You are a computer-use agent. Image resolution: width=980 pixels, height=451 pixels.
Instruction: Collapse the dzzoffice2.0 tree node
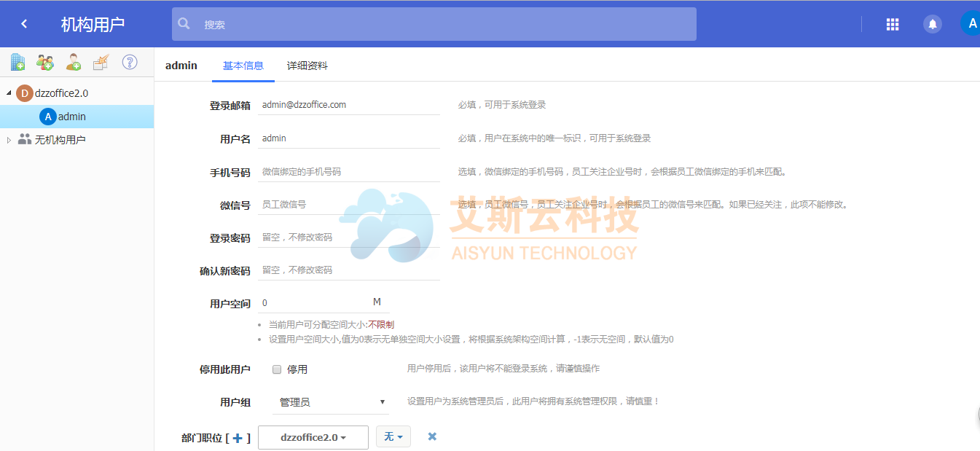tap(9, 93)
